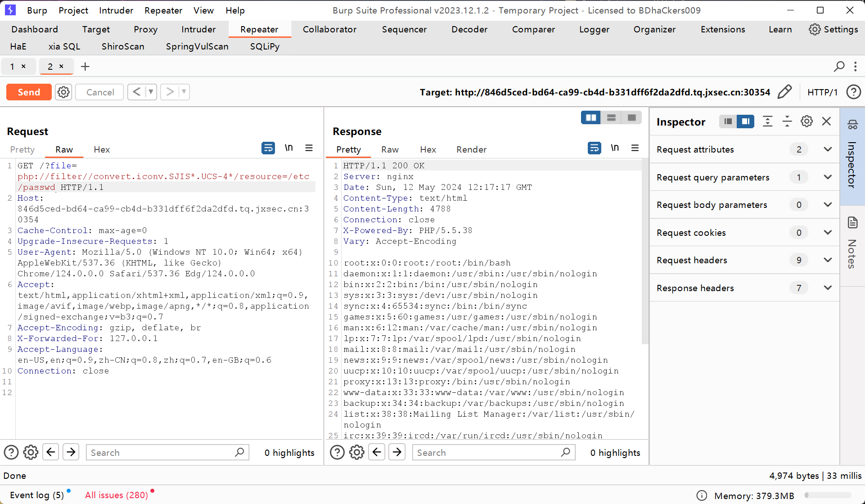Screen dimensions: 865x504
Task: Dock Inspector to the right layout
Action: pyautogui.click(x=745, y=121)
